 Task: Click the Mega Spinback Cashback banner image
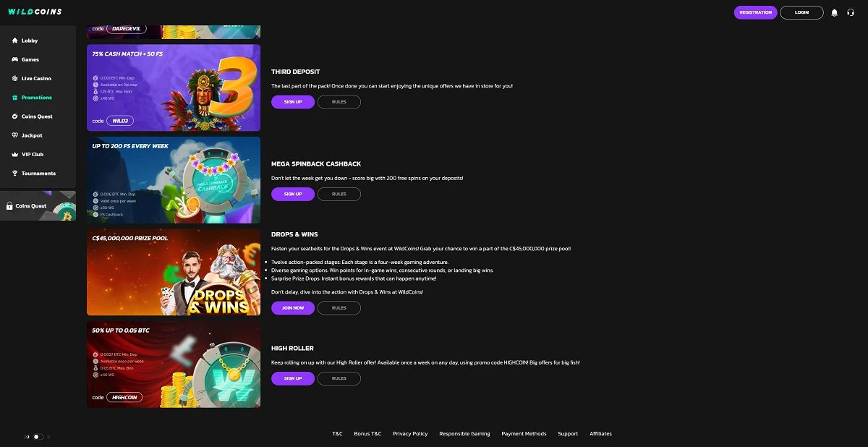(x=174, y=180)
